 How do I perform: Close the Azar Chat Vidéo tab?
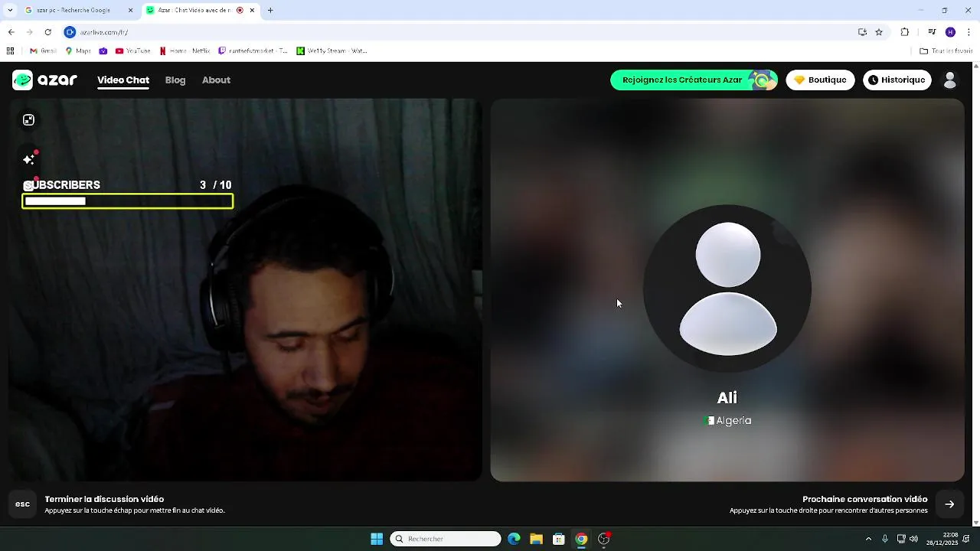coord(252,11)
